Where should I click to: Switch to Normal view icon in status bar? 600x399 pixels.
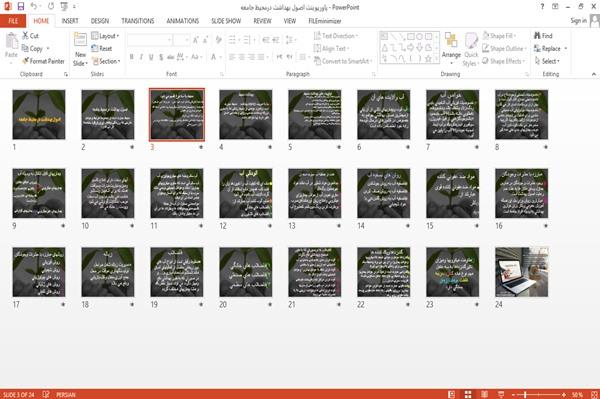452,394
